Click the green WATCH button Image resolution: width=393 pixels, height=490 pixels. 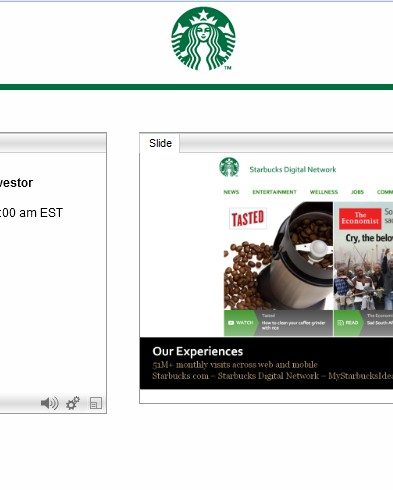[241, 323]
